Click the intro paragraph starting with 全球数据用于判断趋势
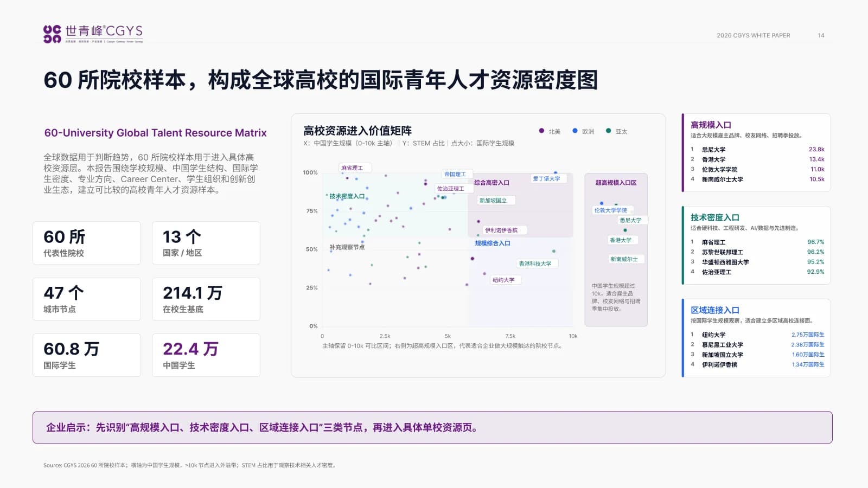 click(x=151, y=174)
